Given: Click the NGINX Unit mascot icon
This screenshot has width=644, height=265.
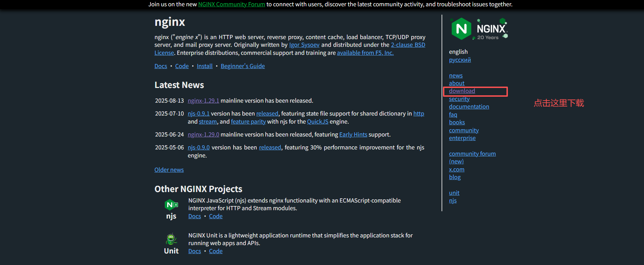Looking at the screenshot, I should 171,240.
